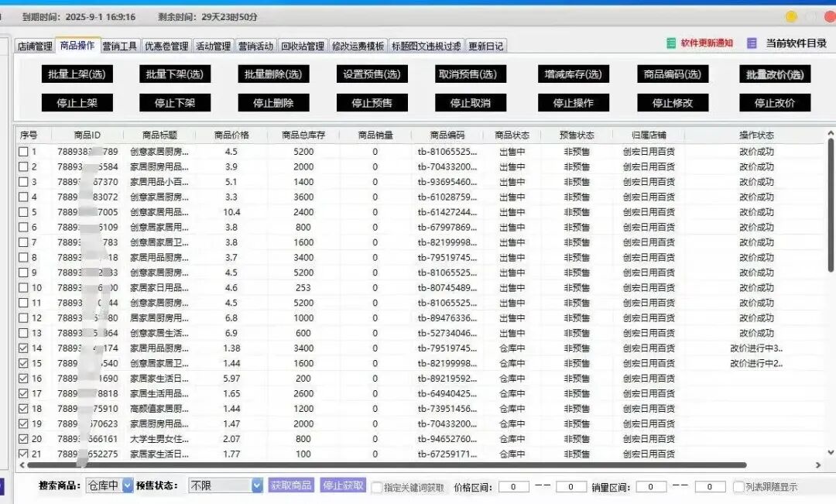836x504 pixels.
Task: Switch to the 商品操作 tab
Action: 77,46
